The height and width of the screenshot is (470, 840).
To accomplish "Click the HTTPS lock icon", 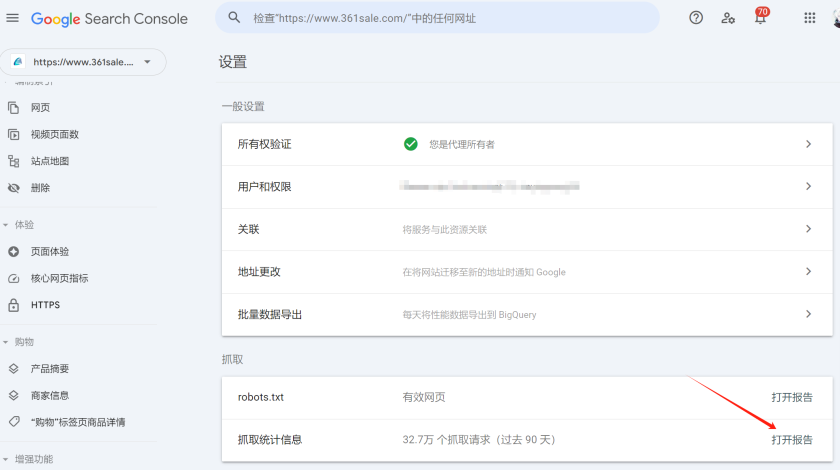I will [x=13, y=305].
